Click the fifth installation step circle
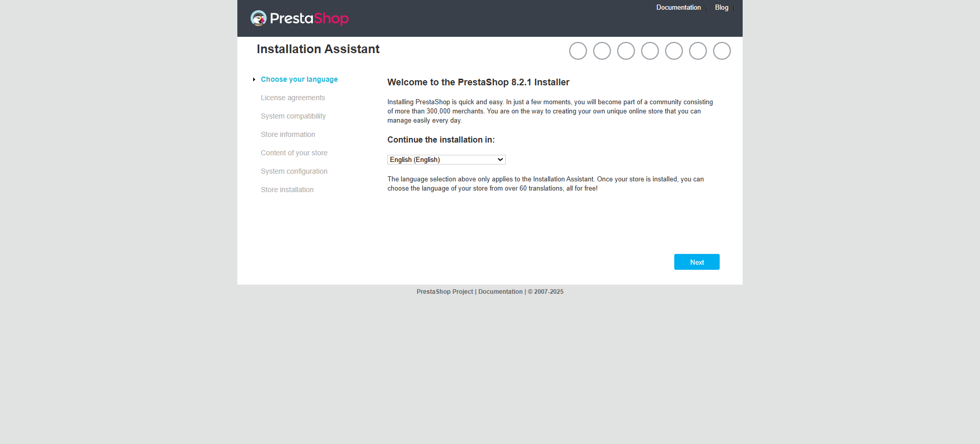 (674, 51)
